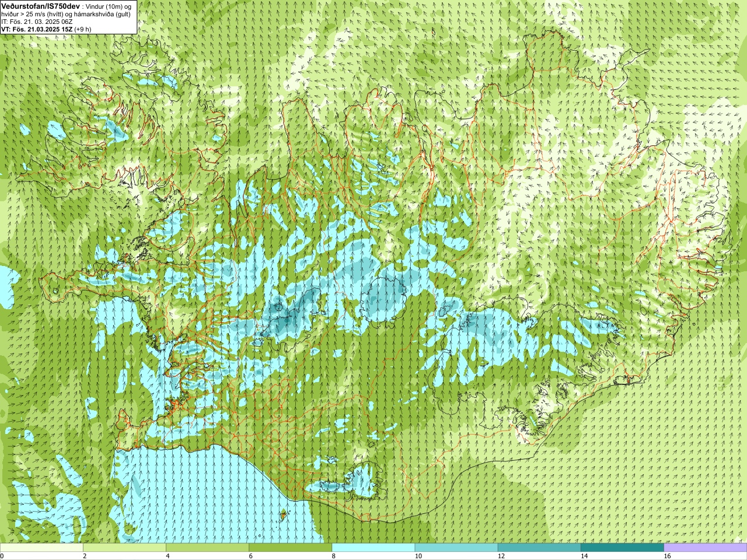This screenshot has height=560, width=747.
Task: Click the scale label 2
Action: pyautogui.click(x=85, y=556)
